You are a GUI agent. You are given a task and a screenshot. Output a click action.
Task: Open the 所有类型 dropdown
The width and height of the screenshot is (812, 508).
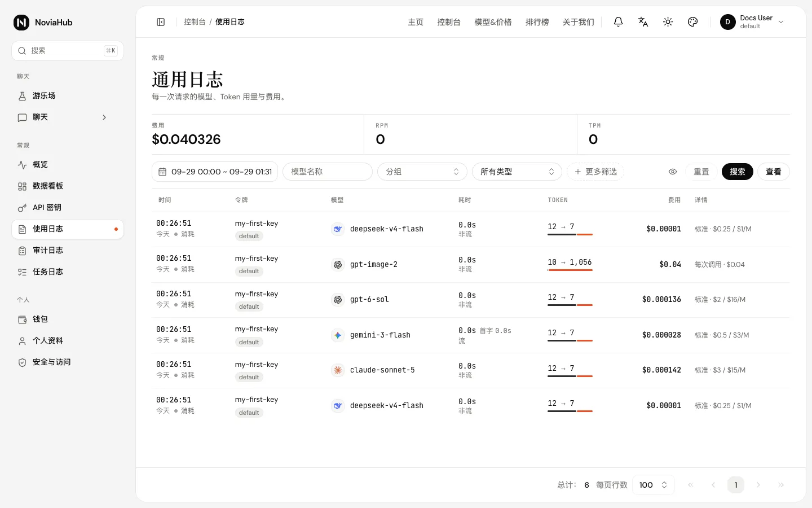coord(517,172)
